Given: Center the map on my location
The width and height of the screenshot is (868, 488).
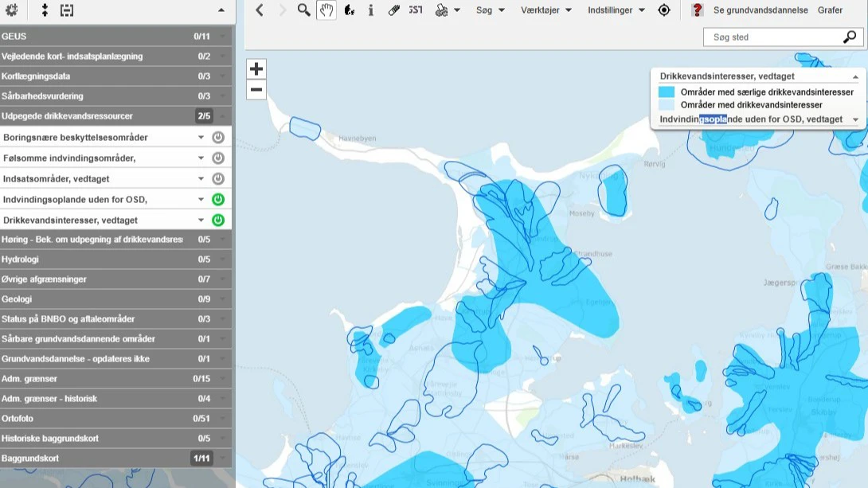Looking at the screenshot, I should click(663, 10).
